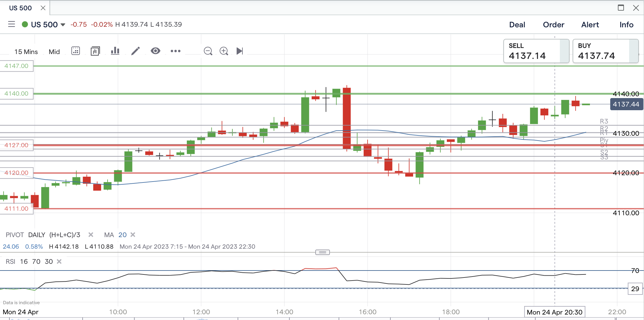Click the L 4135.39 low value

coord(166,24)
